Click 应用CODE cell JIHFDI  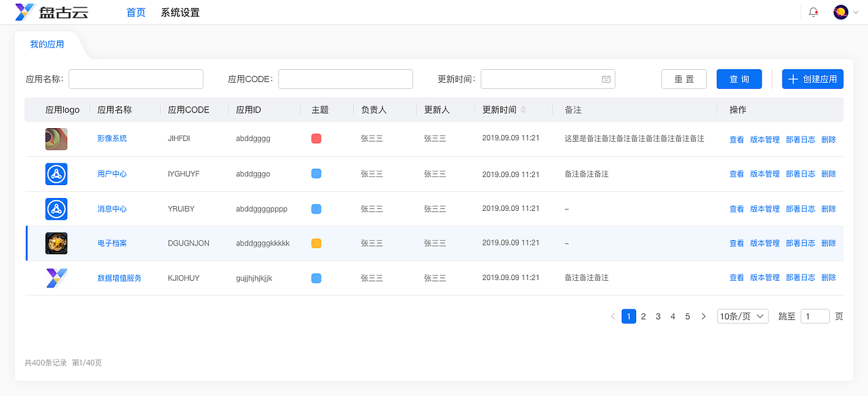tap(179, 138)
